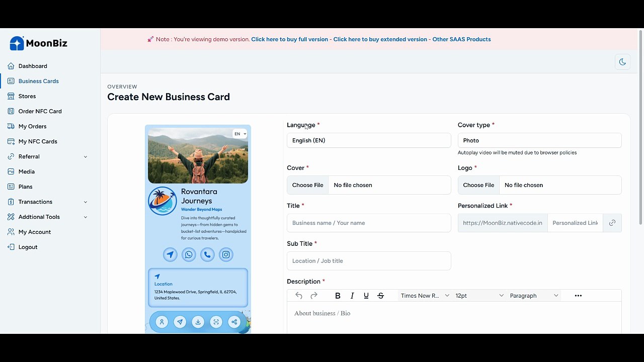Screen dimensions: 644x362
Task: Follow the buy full version link
Action: pos(289,39)
